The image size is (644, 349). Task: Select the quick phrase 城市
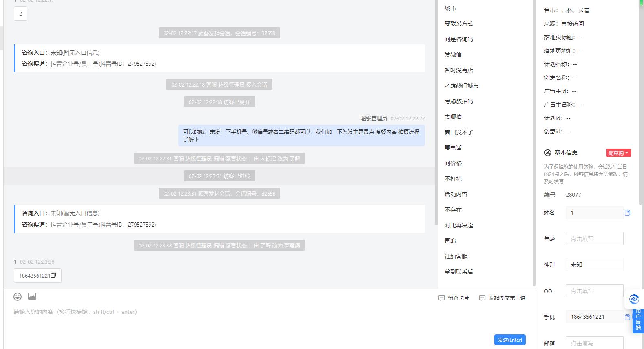click(450, 8)
